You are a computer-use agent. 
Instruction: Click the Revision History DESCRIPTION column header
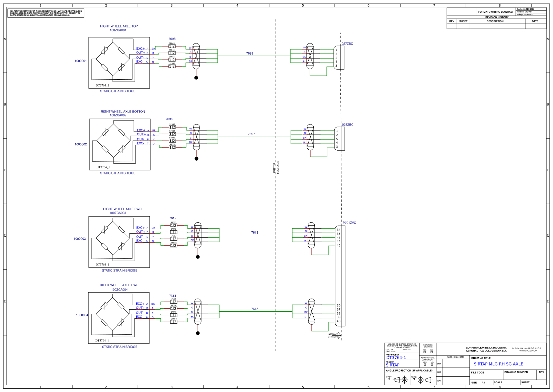click(495, 21)
